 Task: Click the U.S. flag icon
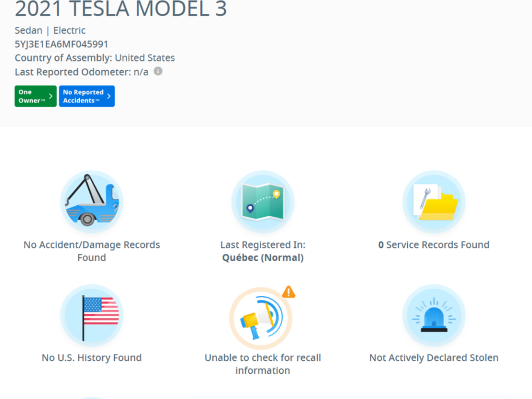click(92, 316)
